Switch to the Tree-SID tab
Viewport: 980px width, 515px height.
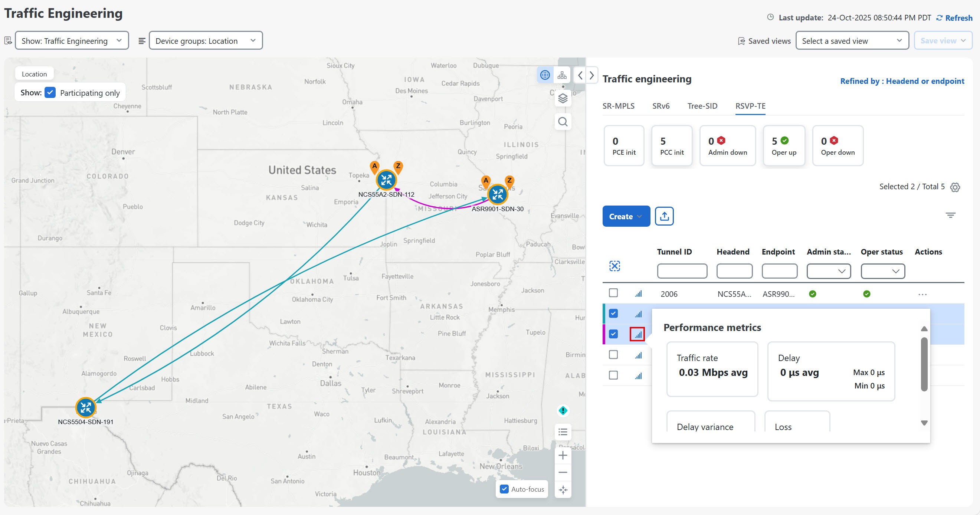click(x=702, y=106)
